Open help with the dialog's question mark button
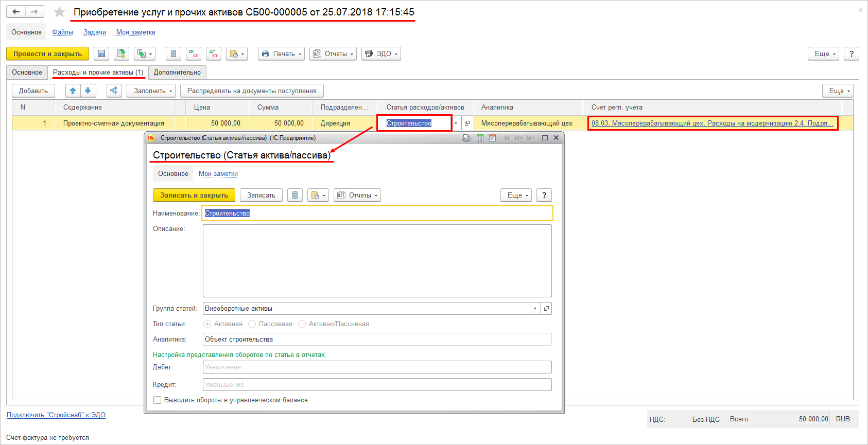The image size is (868, 445). 544,195
